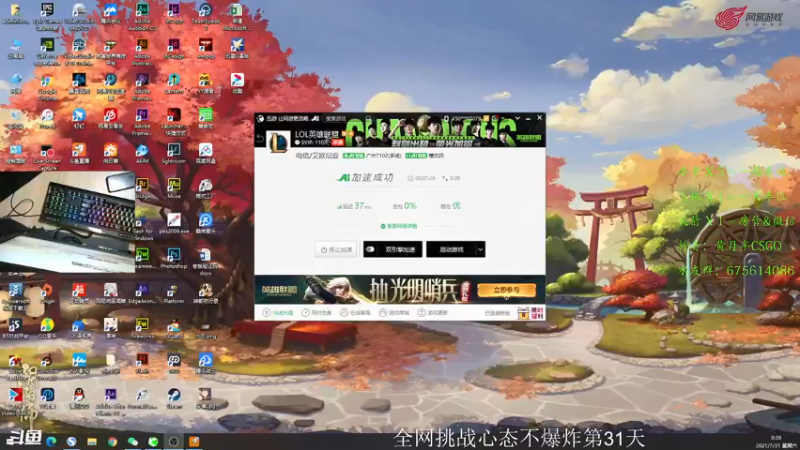800x450 pixels.
Task: Select the Adobe Dreamweaver desktop icon
Action: point(143,258)
